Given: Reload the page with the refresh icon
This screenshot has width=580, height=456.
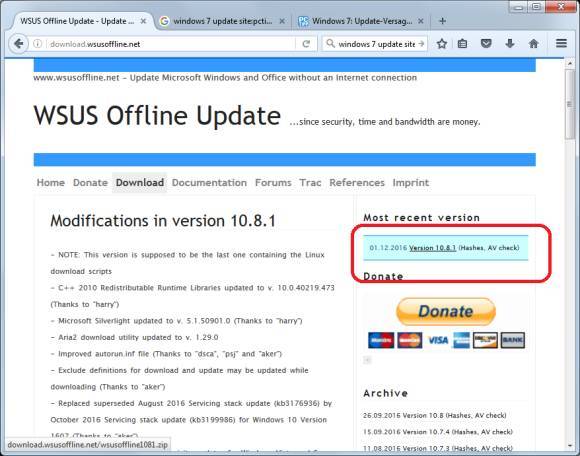Looking at the screenshot, I should pyautogui.click(x=306, y=44).
